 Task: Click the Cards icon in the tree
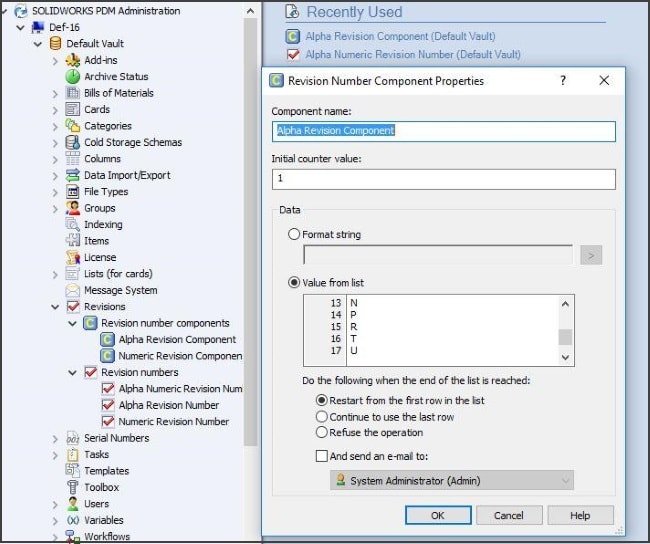73,109
